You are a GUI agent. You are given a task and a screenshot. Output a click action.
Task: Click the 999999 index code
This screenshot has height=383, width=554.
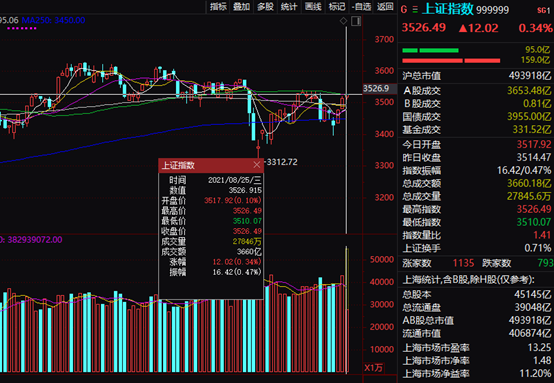pos(493,10)
